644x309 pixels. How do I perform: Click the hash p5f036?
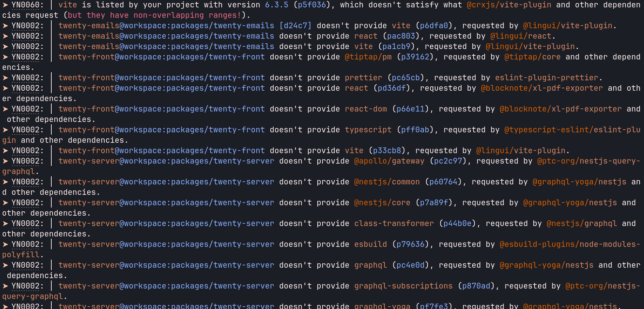click(312, 5)
